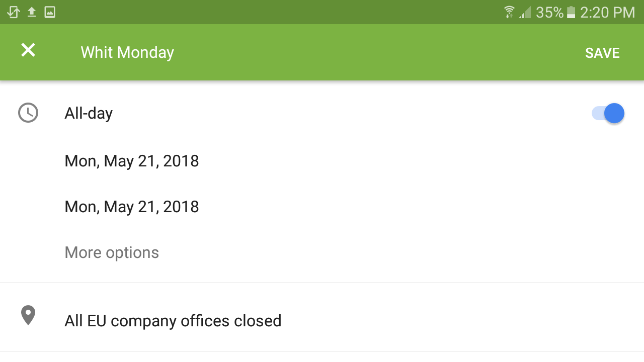
Task: Tap the Wi-Fi icon in the status bar
Action: click(x=510, y=12)
